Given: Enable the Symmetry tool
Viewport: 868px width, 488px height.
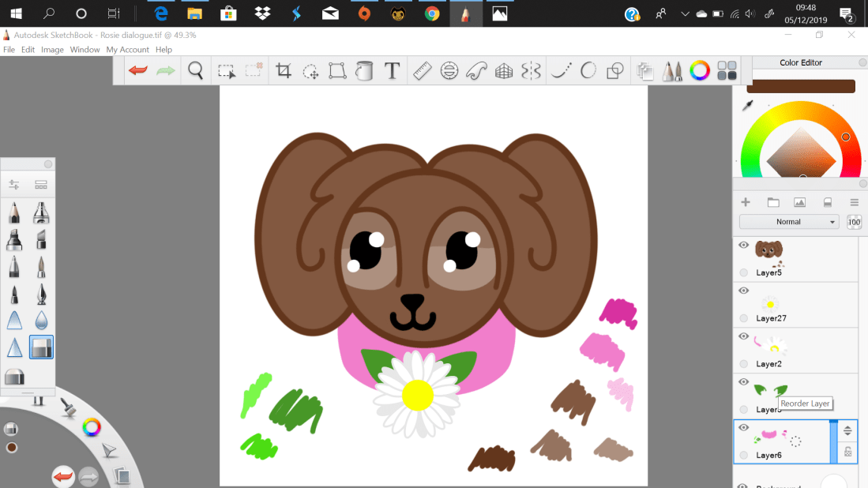Looking at the screenshot, I should pyautogui.click(x=531, y=71).
